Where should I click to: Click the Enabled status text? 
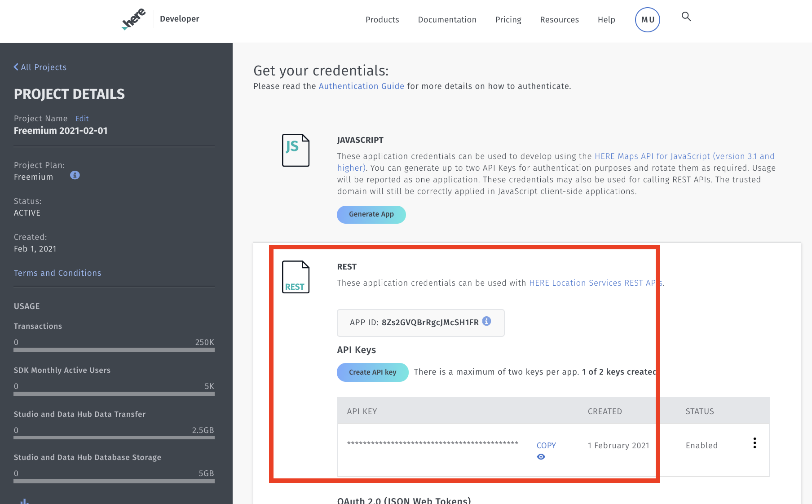coord(702,446)
